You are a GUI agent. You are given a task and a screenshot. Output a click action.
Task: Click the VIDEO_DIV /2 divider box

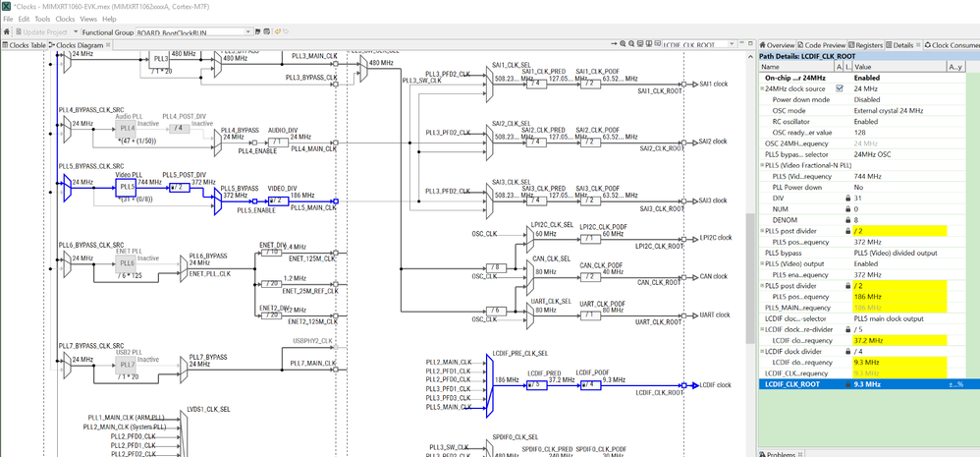coord(278,201)
